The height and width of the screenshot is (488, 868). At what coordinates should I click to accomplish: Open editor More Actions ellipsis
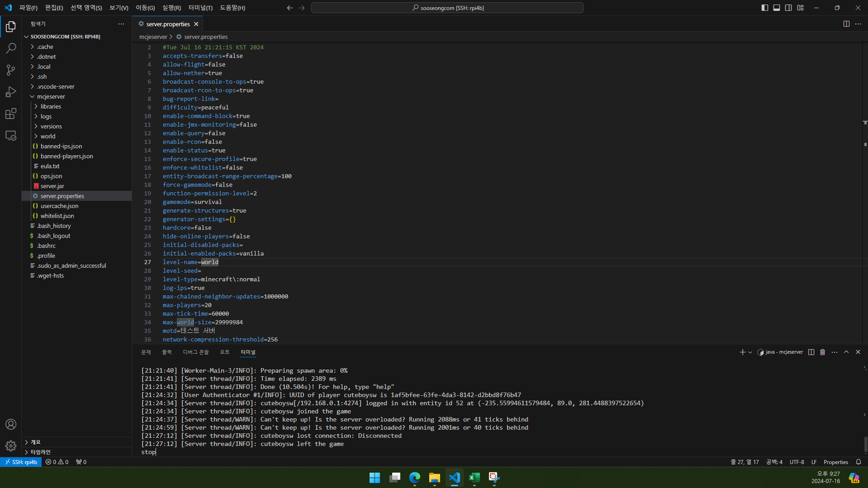pos(858,24)
